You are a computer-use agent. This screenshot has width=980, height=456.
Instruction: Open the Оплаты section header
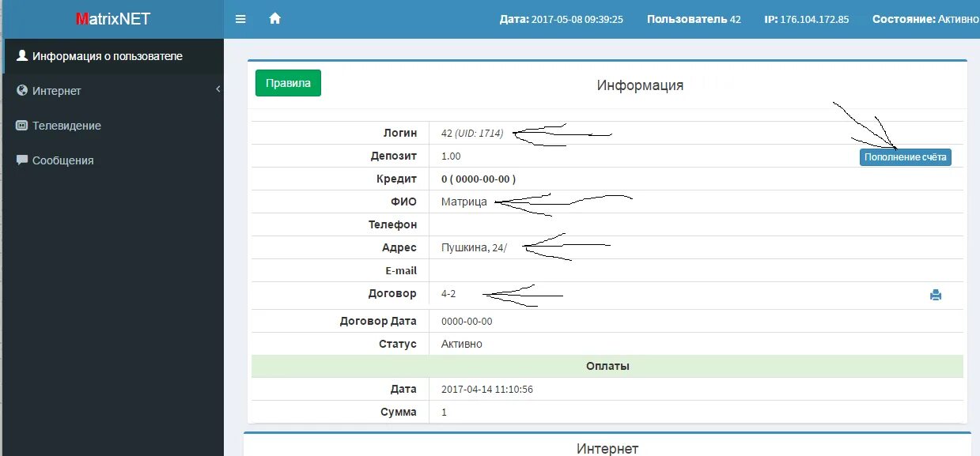click(x=607, y=366)
